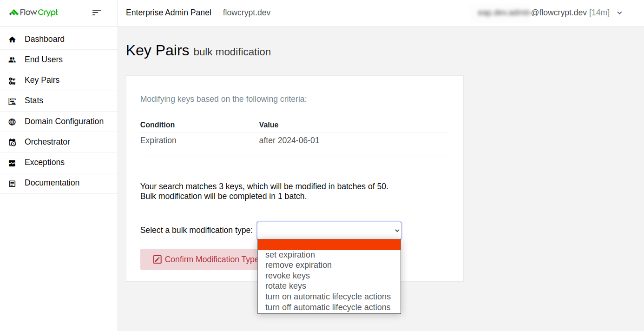
Task: Click Confirm Modification Type button
Action: (x=199, y=259)
